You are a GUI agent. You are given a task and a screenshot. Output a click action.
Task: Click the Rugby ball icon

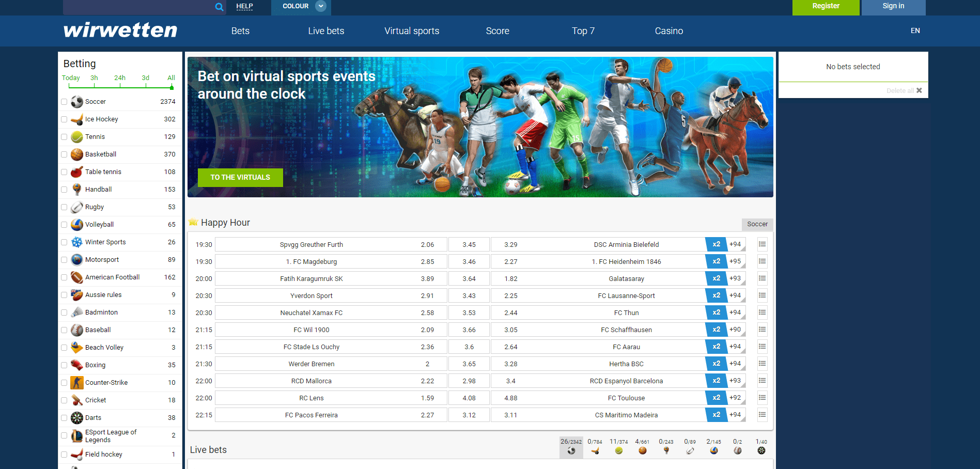[x=77, y=207]
